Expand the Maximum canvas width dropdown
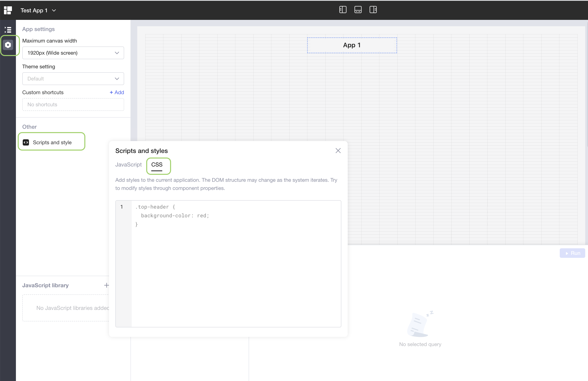The image size is (588, 381). [x=73, y=53]
